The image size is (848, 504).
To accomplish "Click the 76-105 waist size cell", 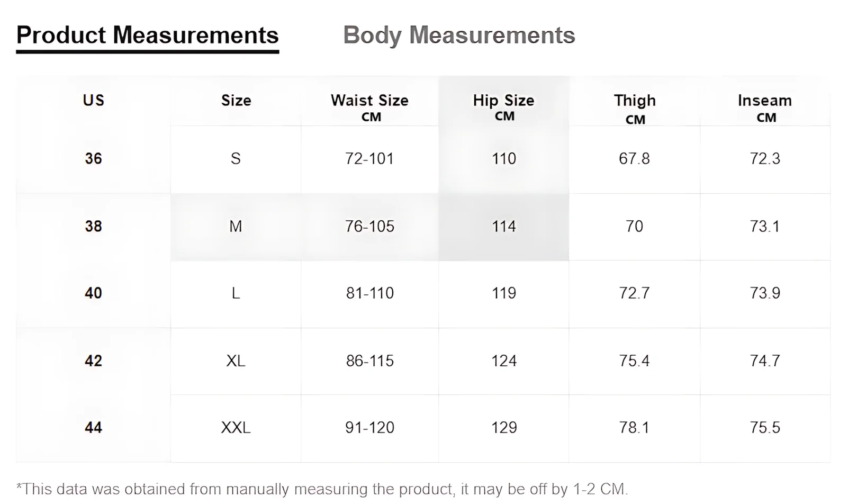I will (369, 227).
